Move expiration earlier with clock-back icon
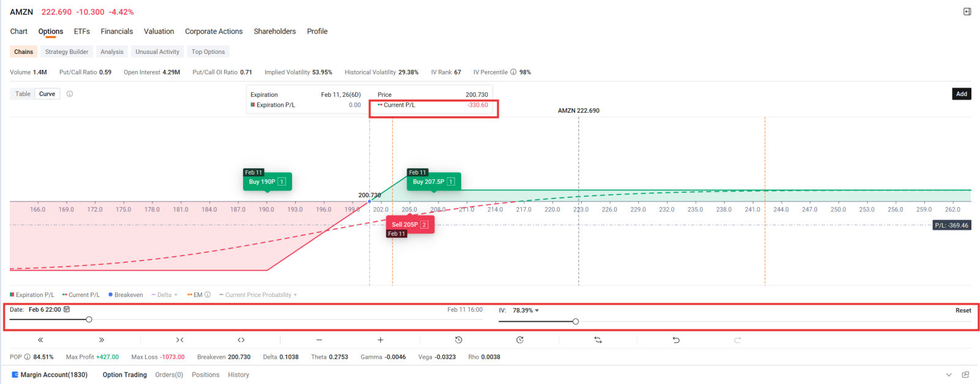980x384 pixels. click(459, 340)
